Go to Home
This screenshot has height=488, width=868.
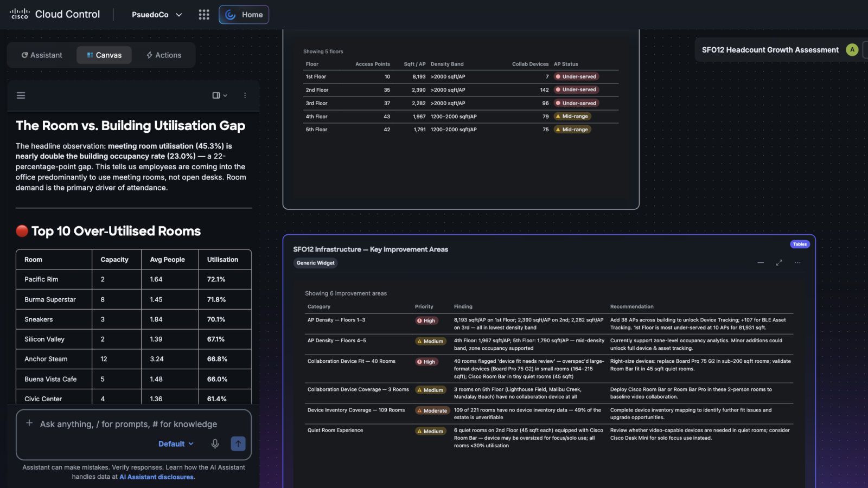point(244,15)
